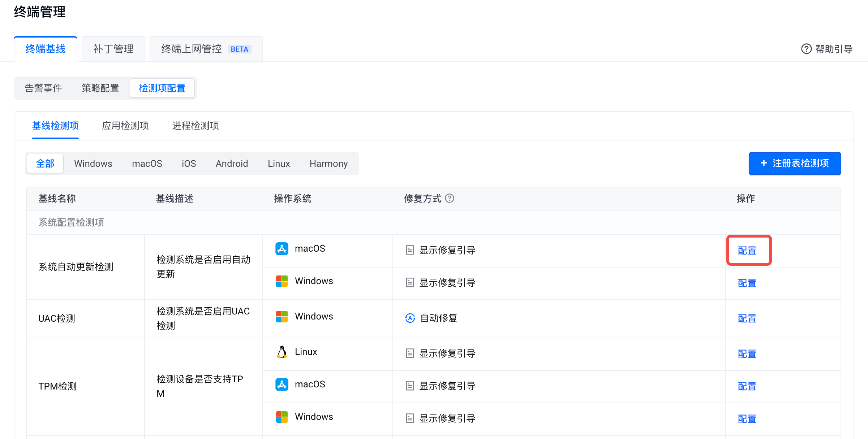Select the 策略配置 segment
Image resolution: width=868 pixels, height=439 pixels.
pyautogui.click(x=100, y=88)
